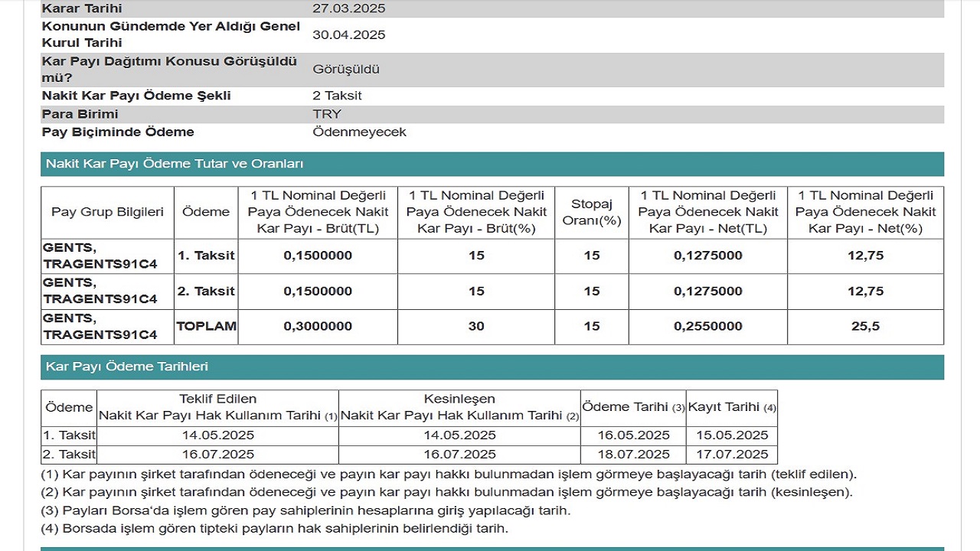Click the 'Ödenmeyecek' value
980x551 pixels.
pyautogui.click(x=360, y=132)
